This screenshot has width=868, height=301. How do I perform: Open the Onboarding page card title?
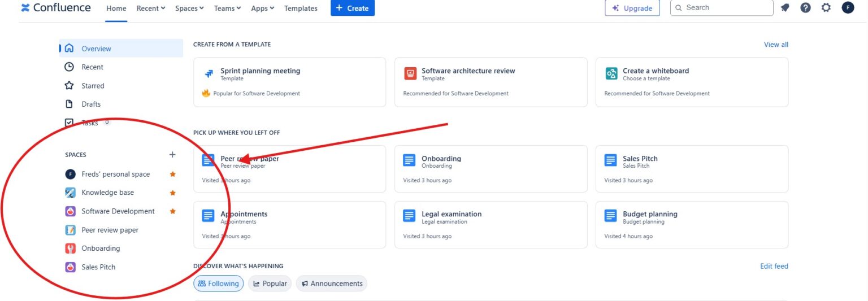pos(441,159)
